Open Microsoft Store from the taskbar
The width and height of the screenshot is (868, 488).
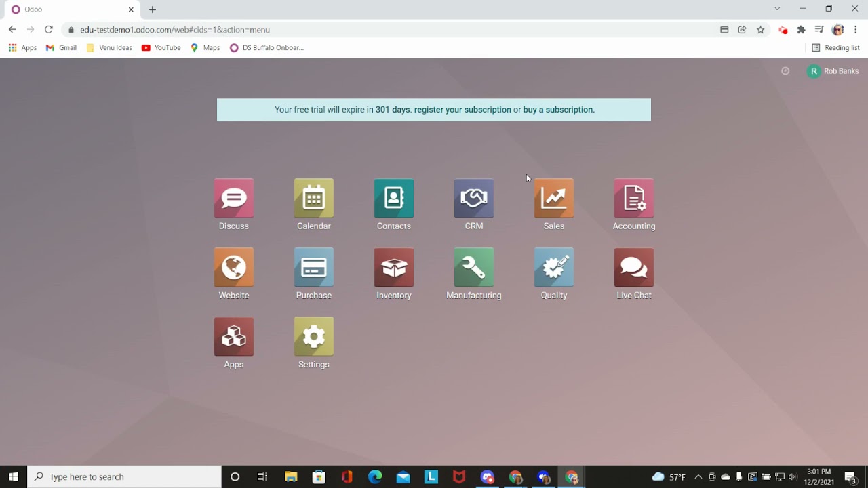[319, 477]
